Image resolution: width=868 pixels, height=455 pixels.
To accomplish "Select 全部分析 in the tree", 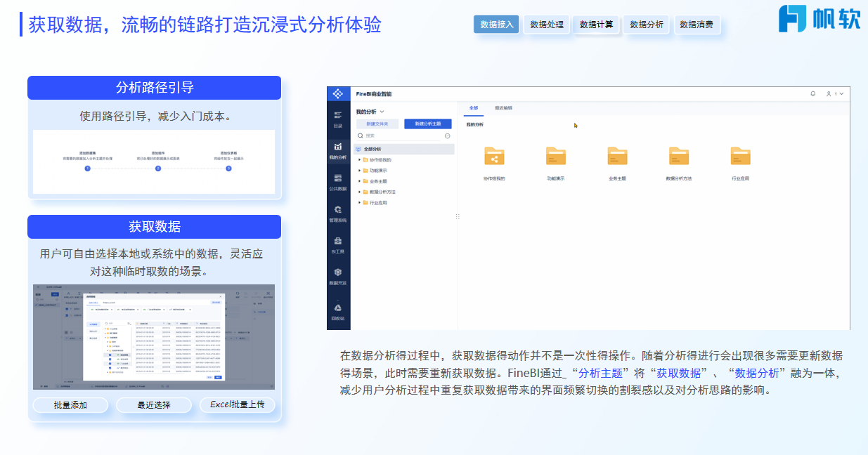I will coord(404,149).
